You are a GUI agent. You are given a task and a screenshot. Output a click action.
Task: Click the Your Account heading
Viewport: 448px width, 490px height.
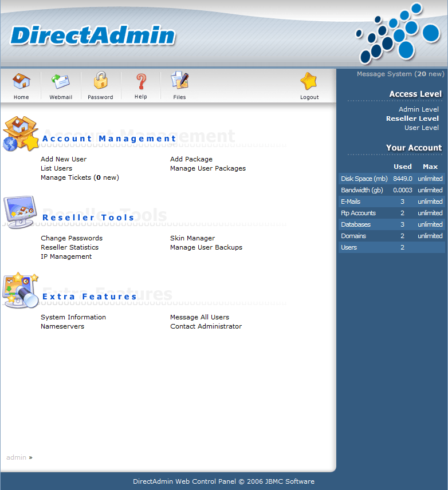point(414,148)
